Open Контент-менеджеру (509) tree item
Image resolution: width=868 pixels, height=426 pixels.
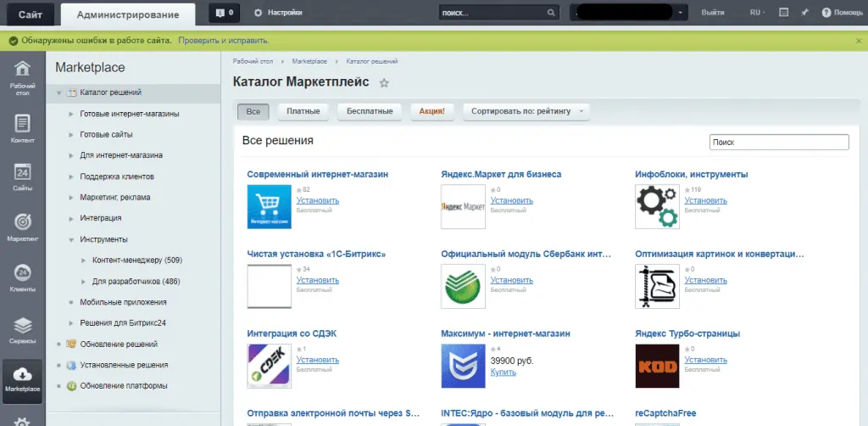[137, 261]
